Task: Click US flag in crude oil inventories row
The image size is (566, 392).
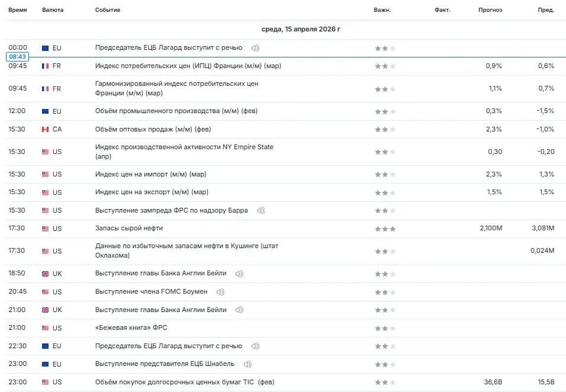Action: (x=45, y=229)
